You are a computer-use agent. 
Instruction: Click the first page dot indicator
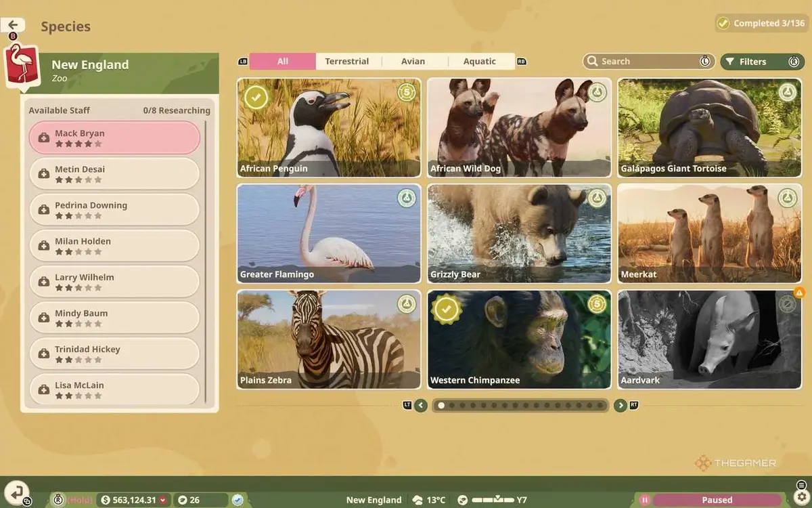441,406
